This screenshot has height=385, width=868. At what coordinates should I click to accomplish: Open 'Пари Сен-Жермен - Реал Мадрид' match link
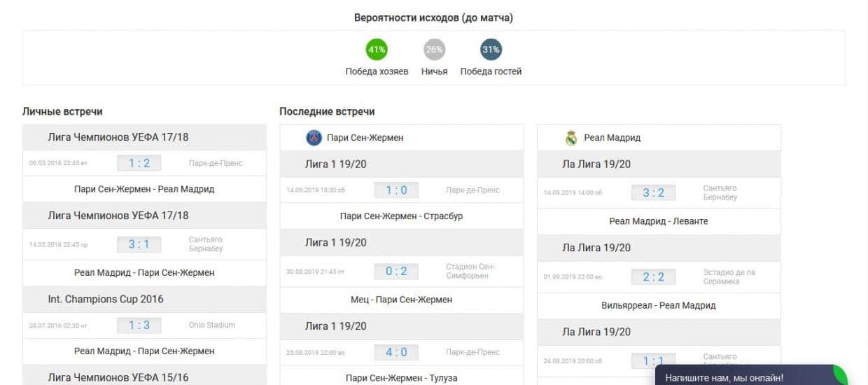point(144,189)
